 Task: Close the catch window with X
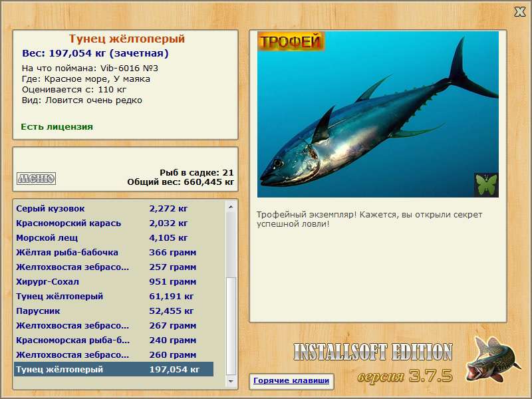tap(519, 12)
